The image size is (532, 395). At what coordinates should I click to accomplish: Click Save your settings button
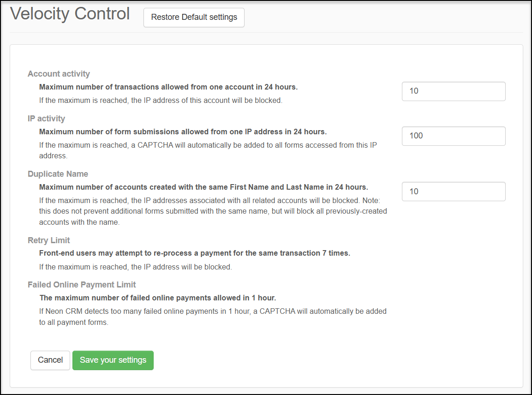click(x=113, y=360)
